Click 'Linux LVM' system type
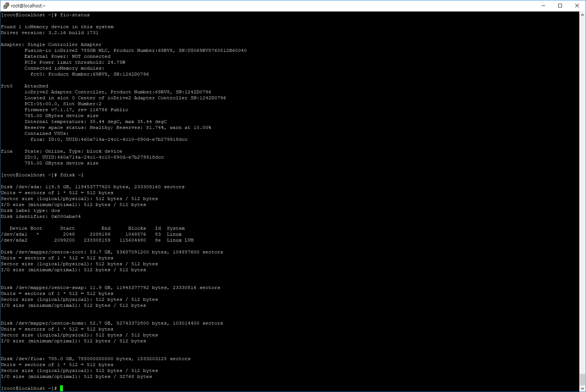This screenshot has width=586, height=392. point(180,240)
